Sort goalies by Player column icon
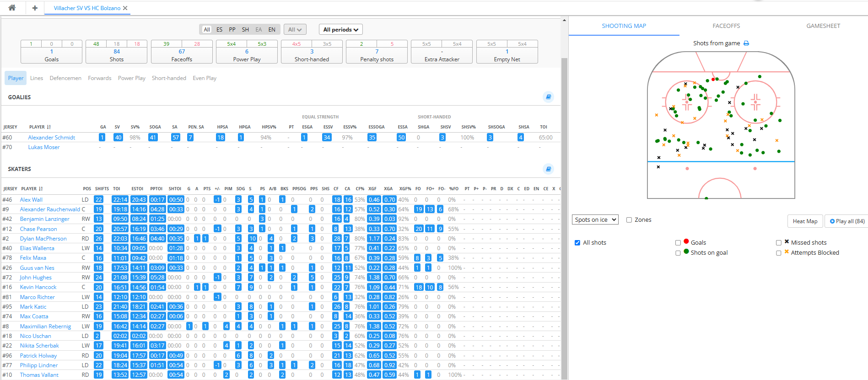This screenshot has height=380, width=868. 49,127
